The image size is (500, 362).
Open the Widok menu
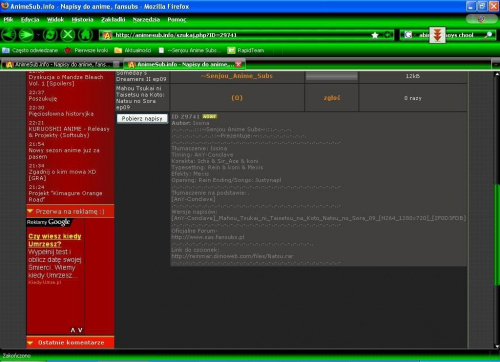pos(55,19)
